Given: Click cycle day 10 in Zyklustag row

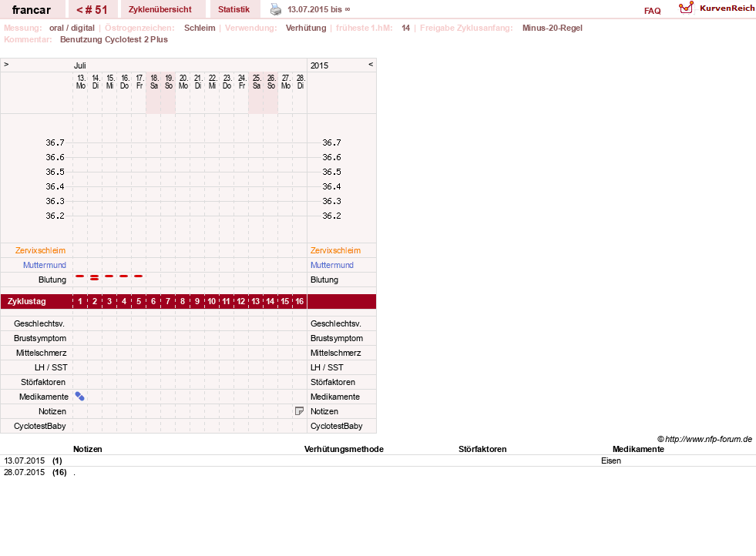Looking at the screenshot, I should [x=212, y=301].
